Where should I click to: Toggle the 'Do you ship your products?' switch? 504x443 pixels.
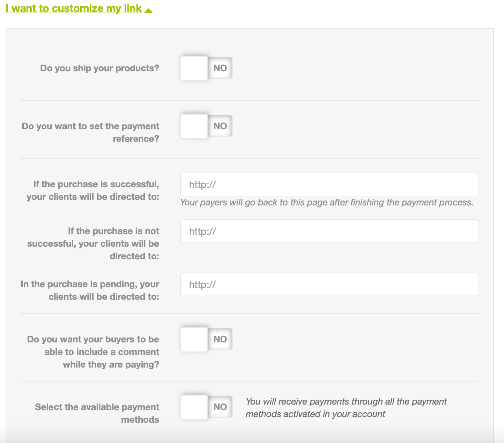pos(206,68)
